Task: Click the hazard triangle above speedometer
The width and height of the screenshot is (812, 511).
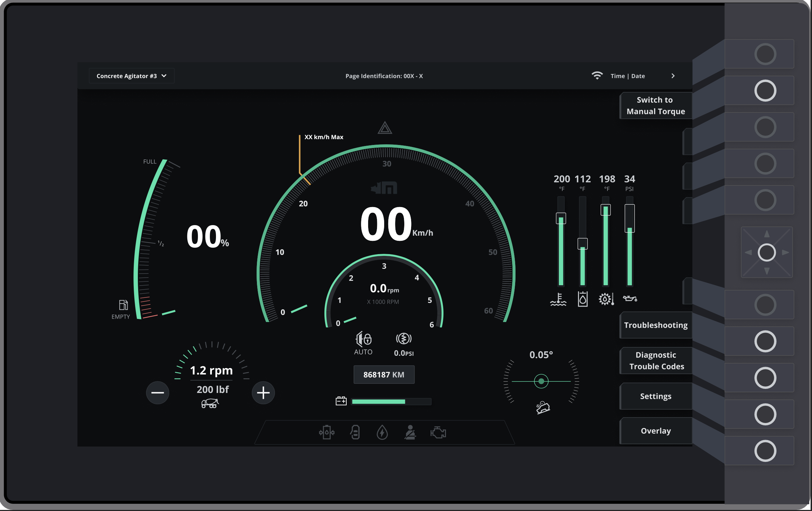Action: click(x=385, y=128)
